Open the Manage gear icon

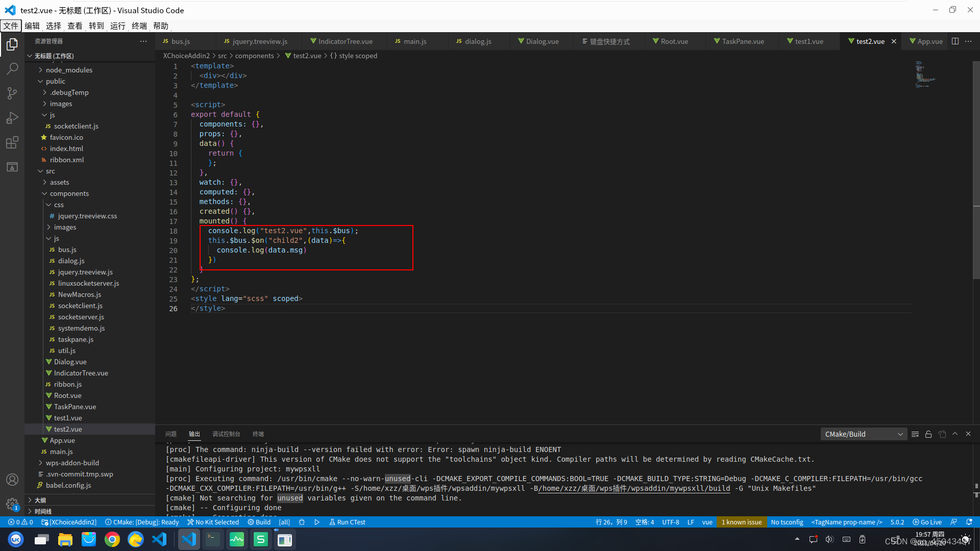[12, 504]
